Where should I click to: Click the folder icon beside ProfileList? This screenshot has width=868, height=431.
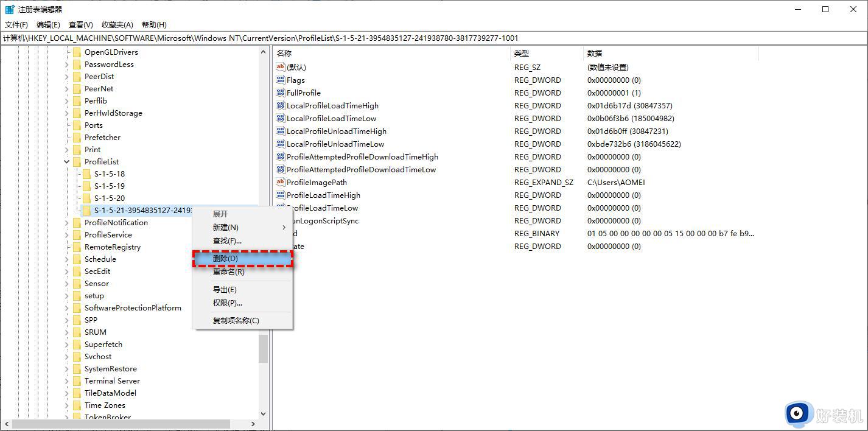(77, 162)
